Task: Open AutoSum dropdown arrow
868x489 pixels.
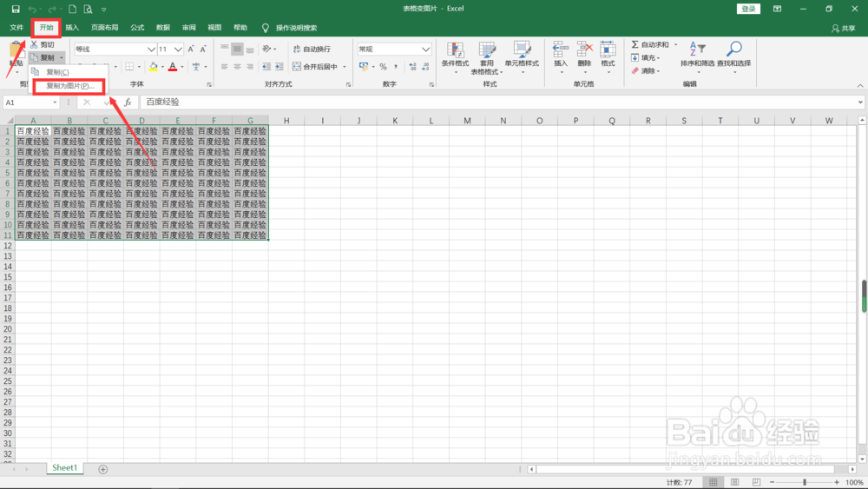Action: coord(675,44)
